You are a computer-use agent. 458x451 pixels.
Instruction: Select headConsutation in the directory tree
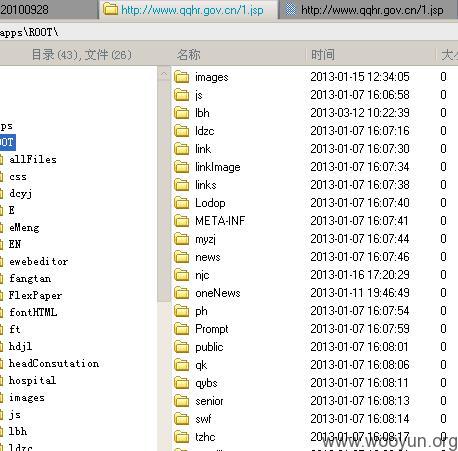tap(54, 363)
